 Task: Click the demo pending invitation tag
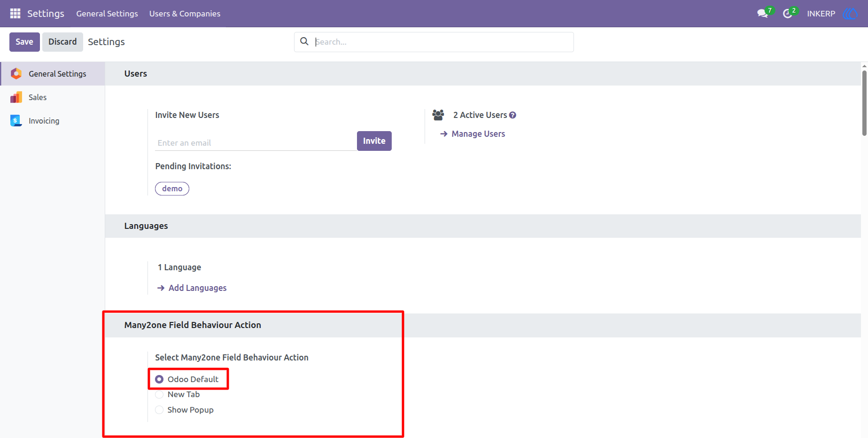(172, 188)
